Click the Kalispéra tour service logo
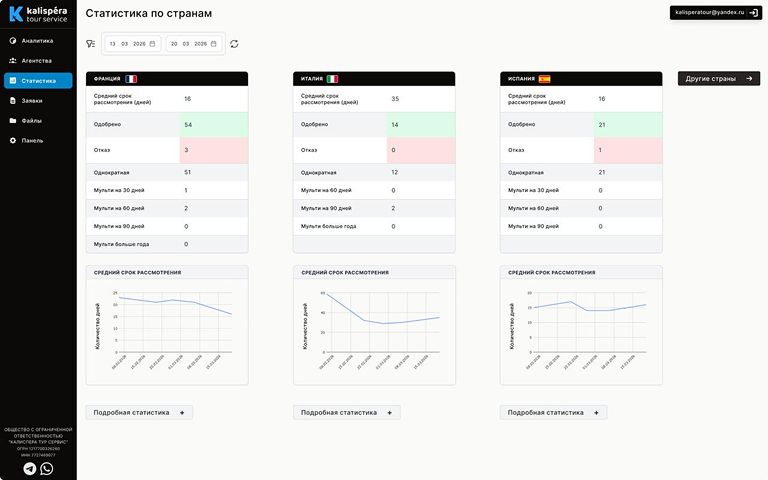The image size is (768, 480). [38, 14]
